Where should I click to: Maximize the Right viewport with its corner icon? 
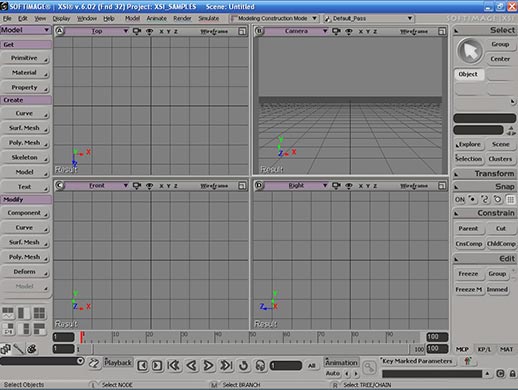click(x=442, y=186)
